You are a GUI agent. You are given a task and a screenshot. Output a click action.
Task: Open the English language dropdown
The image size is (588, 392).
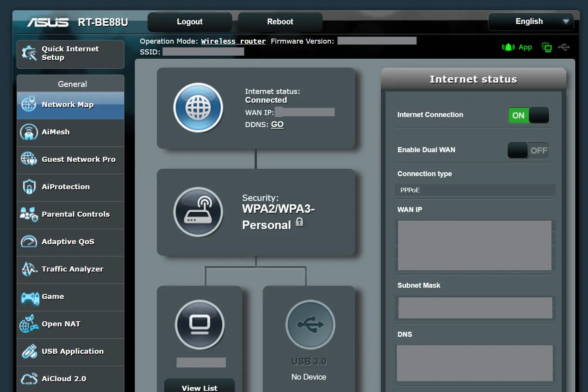pyautogui.click(x=531, y=22)
